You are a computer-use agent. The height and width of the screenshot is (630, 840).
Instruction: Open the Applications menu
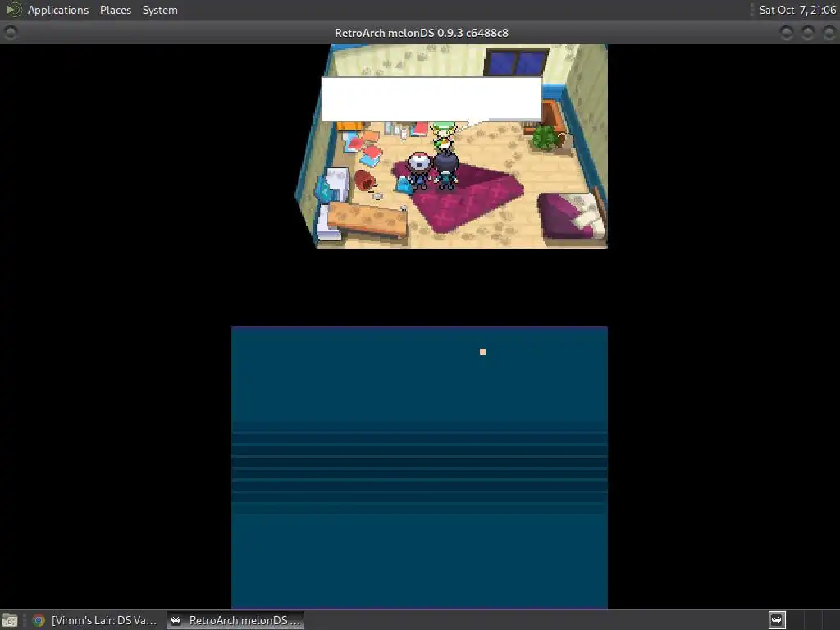click(58, 10)
